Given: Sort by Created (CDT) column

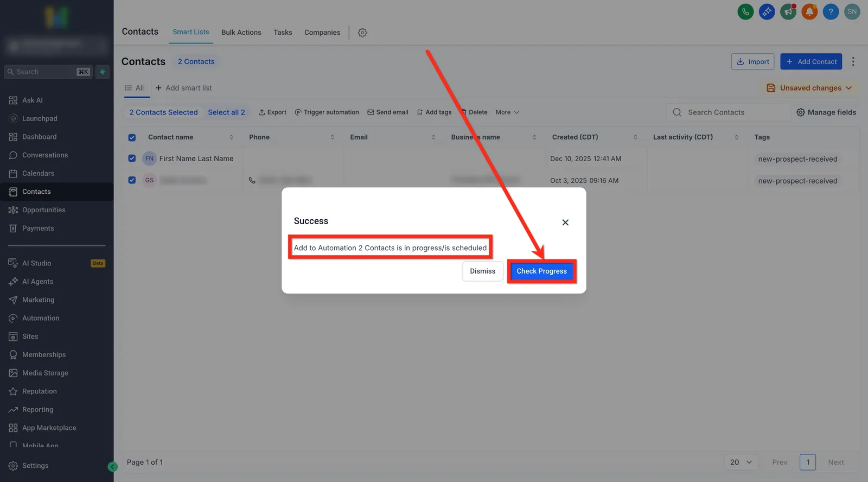Looking at the screenshot, I should [635, 137].
